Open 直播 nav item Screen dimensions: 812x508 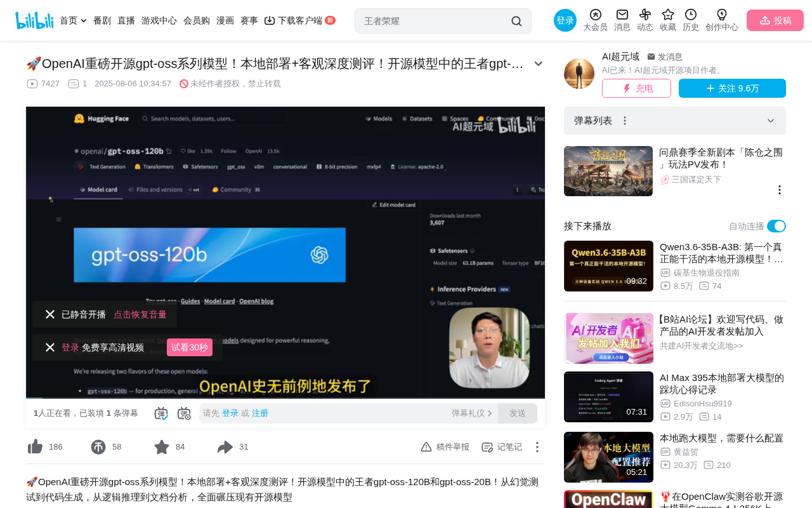(x=126, y=20)
